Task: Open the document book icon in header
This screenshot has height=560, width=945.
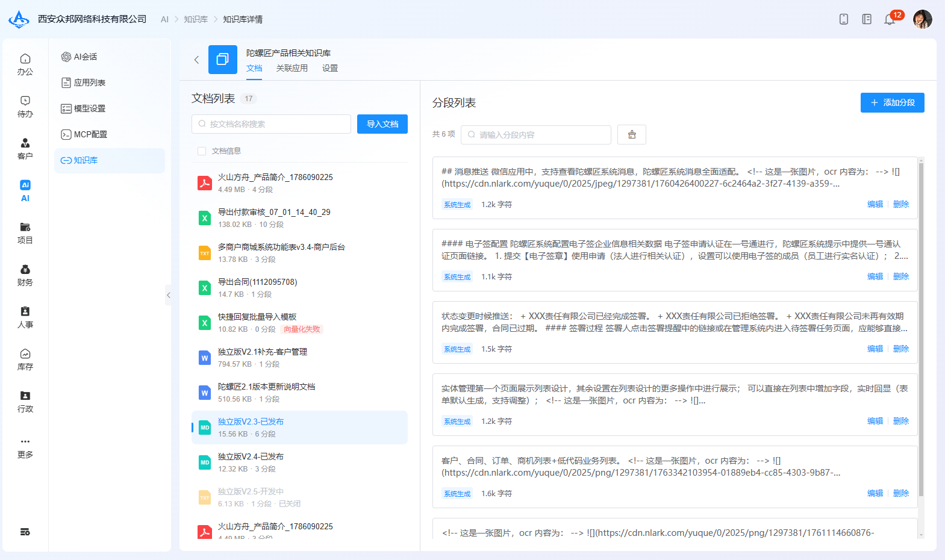Action: point(867,19)
